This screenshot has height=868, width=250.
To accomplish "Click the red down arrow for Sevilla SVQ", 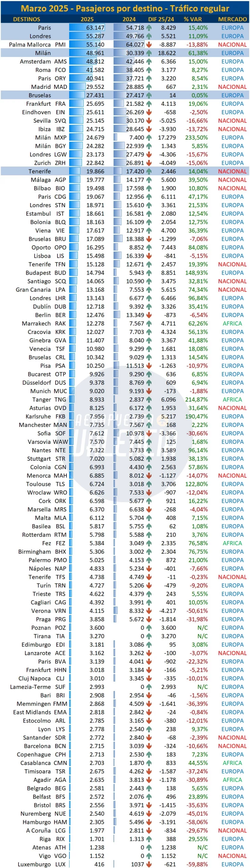I will 149,121.
